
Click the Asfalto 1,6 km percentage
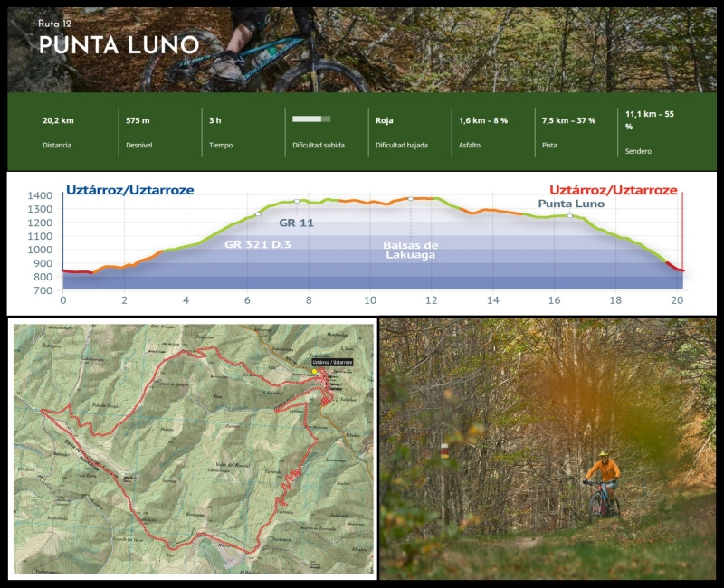(483, 120)
